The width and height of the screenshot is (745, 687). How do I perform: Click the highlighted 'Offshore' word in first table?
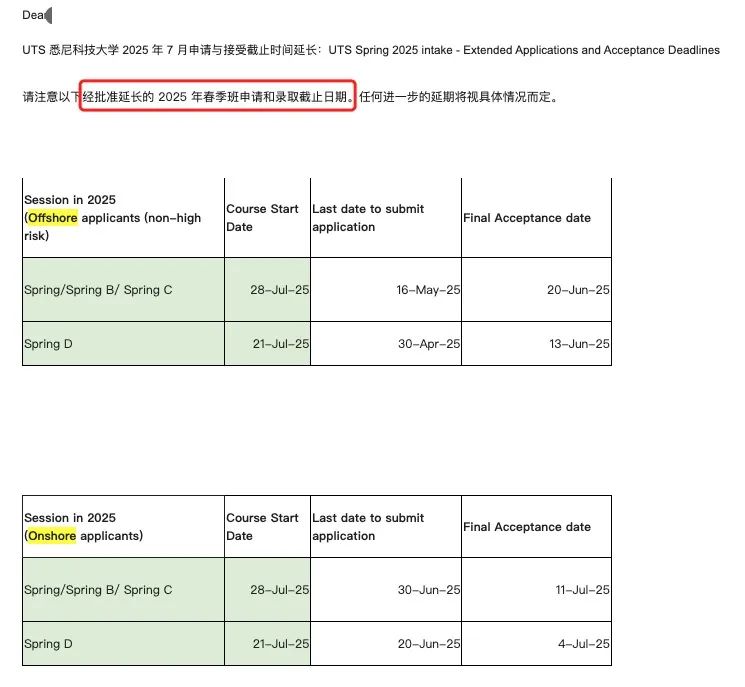(53, 218)
